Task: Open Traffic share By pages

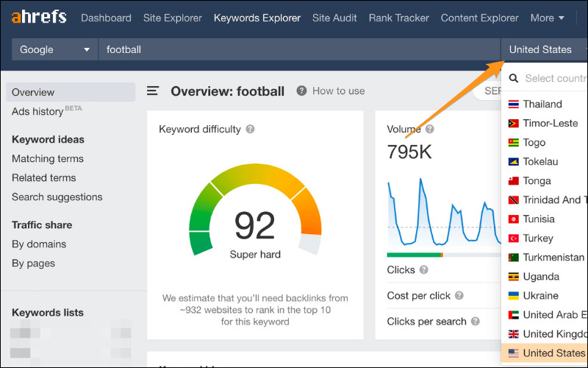Action: (x=33, y=263)
